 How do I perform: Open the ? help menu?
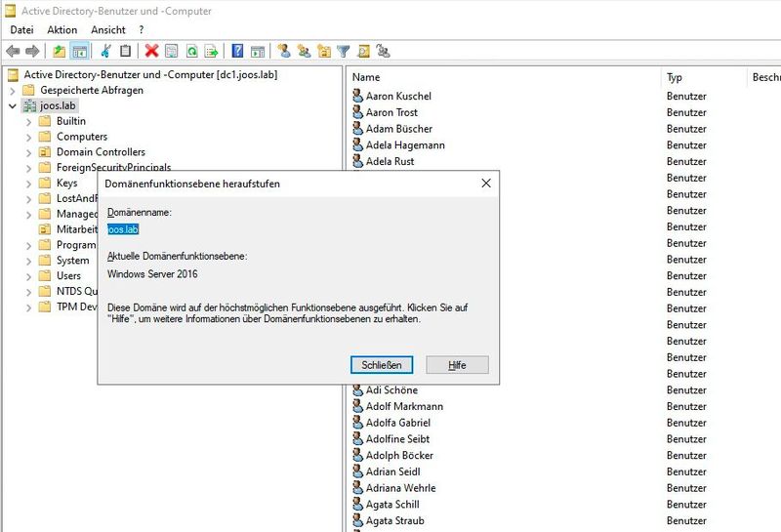(x=142, y=30)
